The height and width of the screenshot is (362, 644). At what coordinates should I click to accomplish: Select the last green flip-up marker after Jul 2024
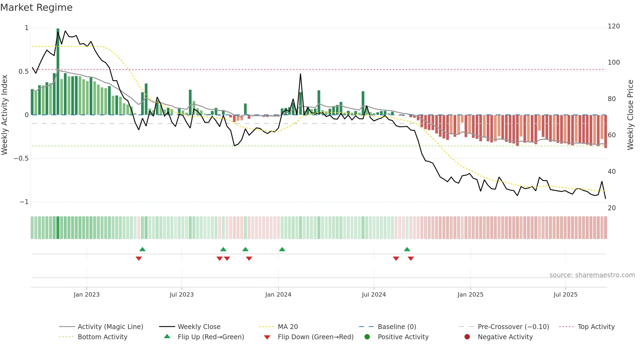407,249
